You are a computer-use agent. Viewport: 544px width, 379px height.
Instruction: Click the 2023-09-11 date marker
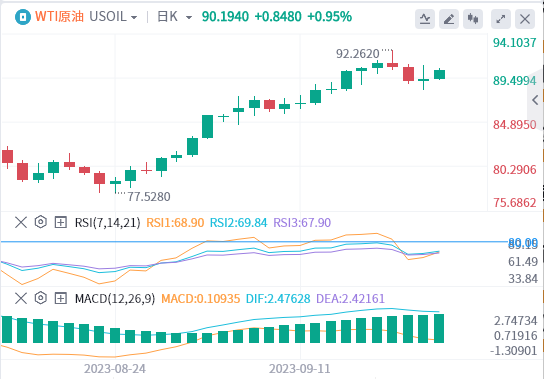click(x=300, y=369)
